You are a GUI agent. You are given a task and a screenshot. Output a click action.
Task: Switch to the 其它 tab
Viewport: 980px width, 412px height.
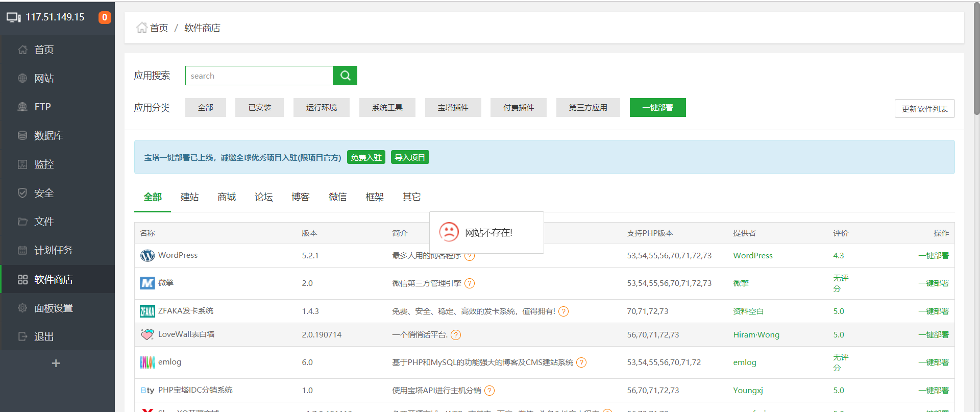(411, 197)
